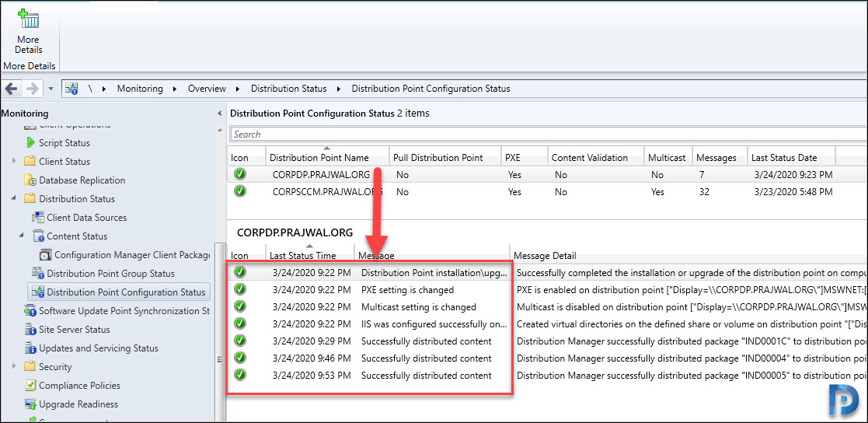
Task: Click the Search input field
Action: click(x=548, y=134)
